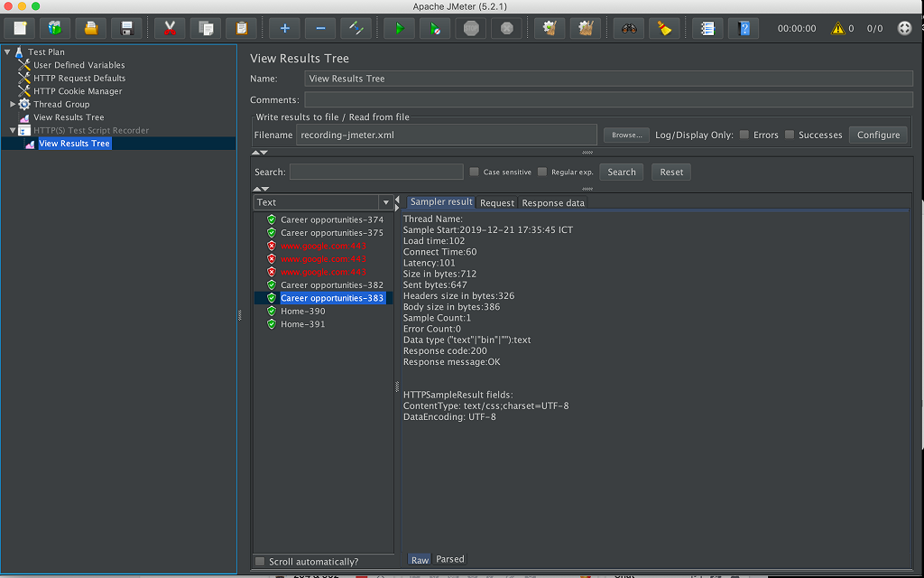Enable the Errors checkbox

pos(744,135)
